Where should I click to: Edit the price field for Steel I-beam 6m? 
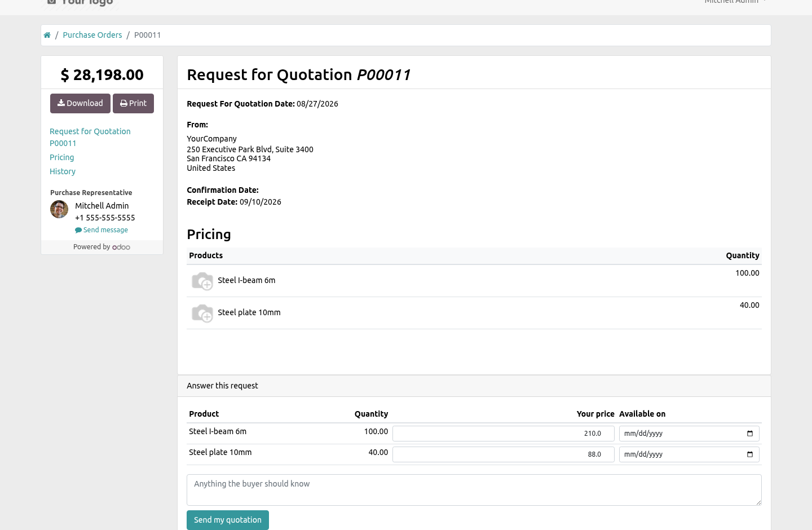[x=504, y=434]
